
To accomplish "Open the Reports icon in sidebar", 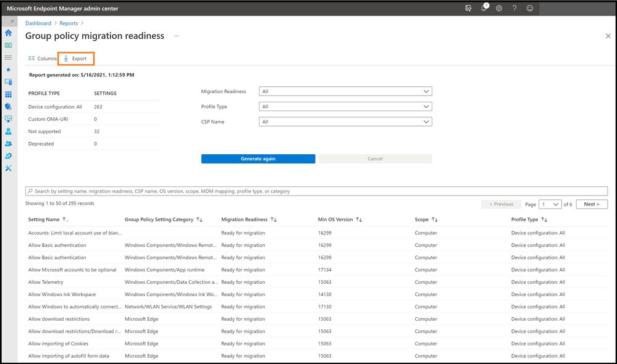I will click(x=8, y=118).
